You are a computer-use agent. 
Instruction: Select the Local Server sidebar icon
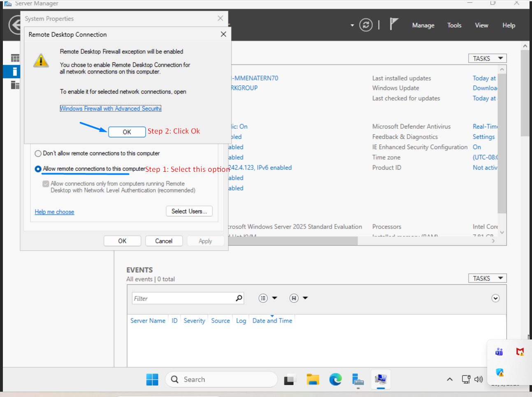click(x=14, y=72)
